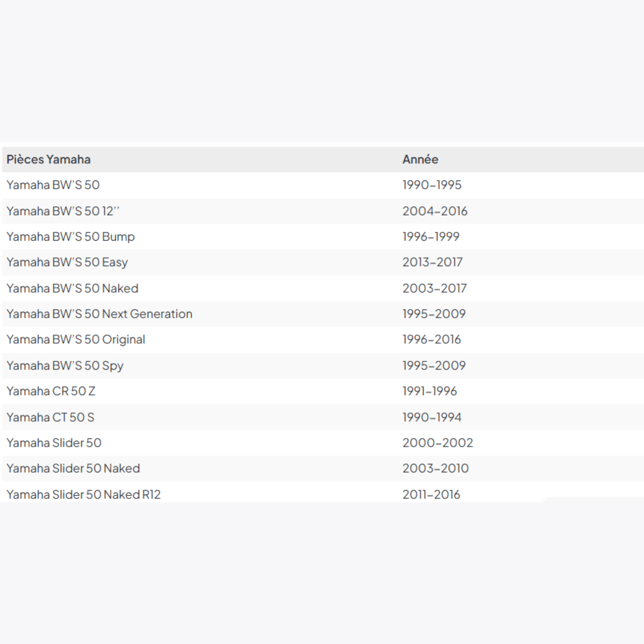This screenshot has width=644, height=644.
Task: Select Yamaha BW'S 50 Original row
Action: (x=76, y=340)
